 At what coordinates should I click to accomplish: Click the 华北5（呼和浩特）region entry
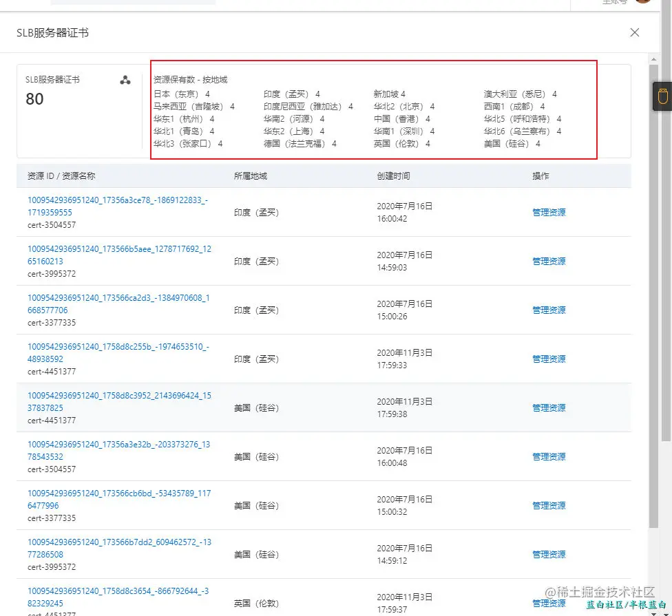[523, 118]
